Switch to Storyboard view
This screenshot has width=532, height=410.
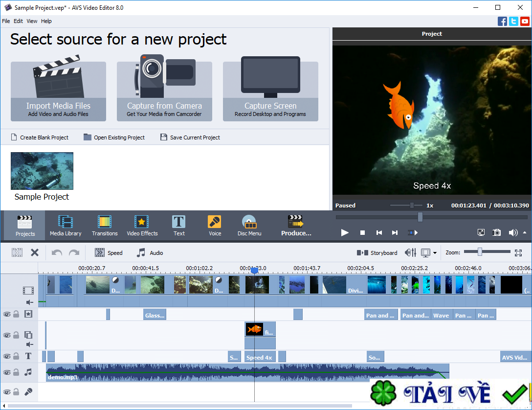[x=377, y=252]
